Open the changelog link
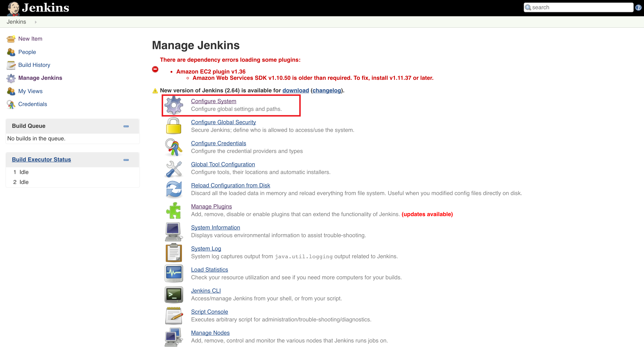Screen dimensions: 644x348 tap(327, 90)
